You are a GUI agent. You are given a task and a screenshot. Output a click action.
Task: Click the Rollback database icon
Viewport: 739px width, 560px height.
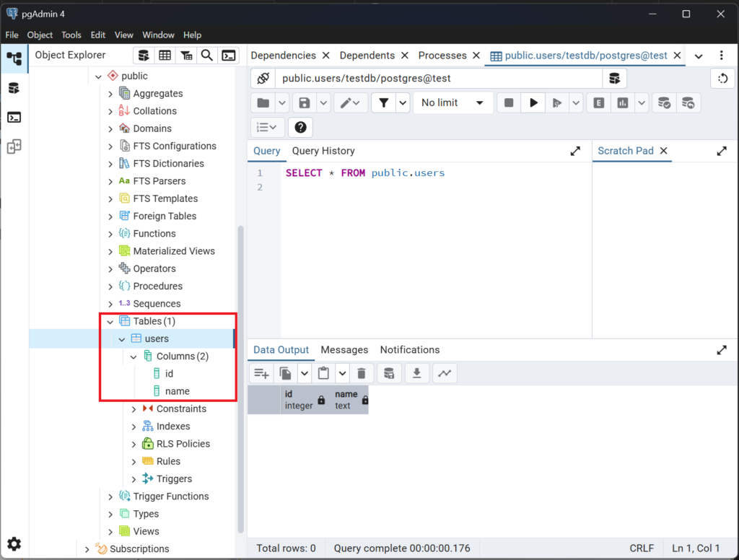[688, 102]
